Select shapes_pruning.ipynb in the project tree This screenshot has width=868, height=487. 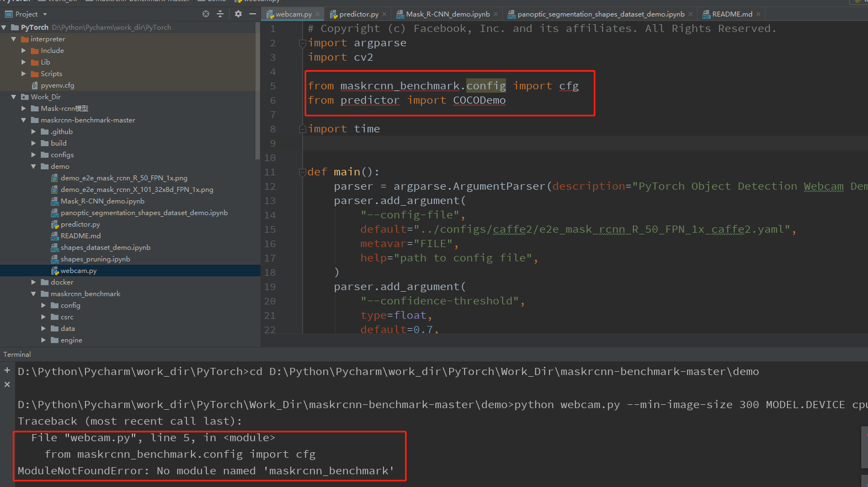pos(95,259)
